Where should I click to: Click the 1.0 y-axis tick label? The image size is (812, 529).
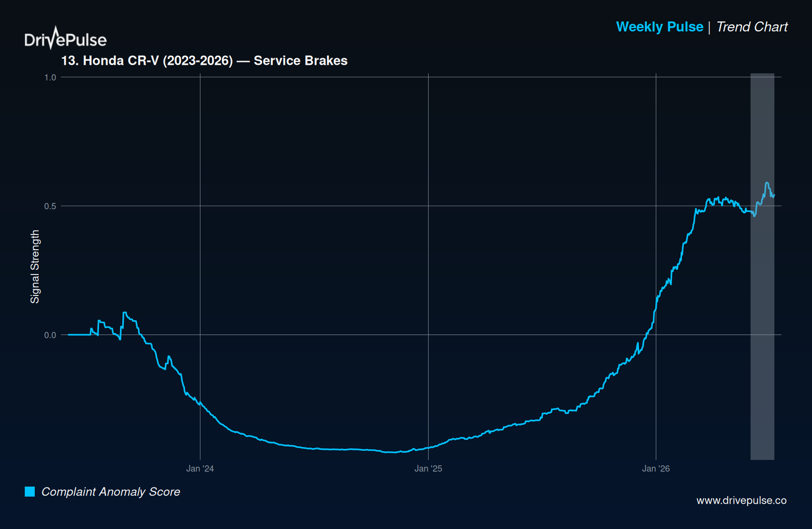tap(50, 77)
